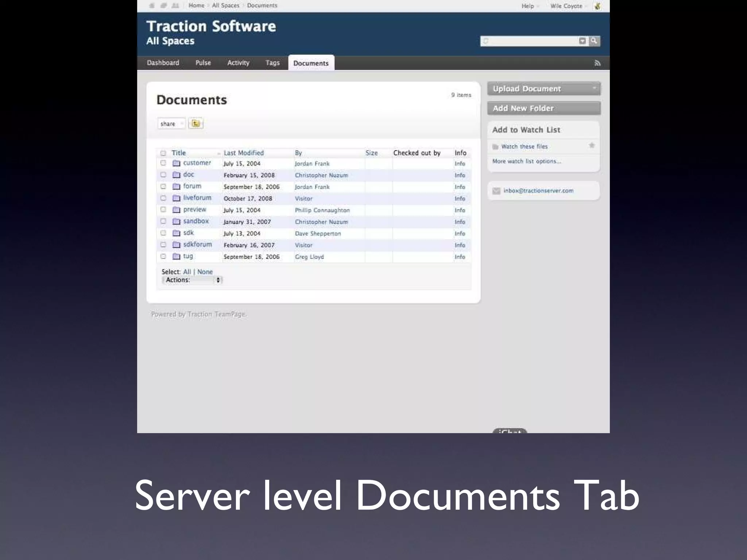This screenshot has width=747, height=560.
Task: Open the sandbox folder icon
Action: tap(176, 221)
